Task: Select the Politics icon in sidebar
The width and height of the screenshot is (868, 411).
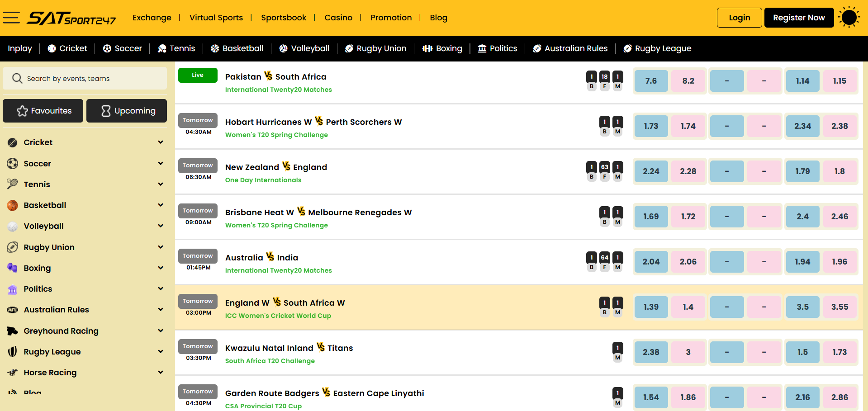Action: click(x=13, y=289)
